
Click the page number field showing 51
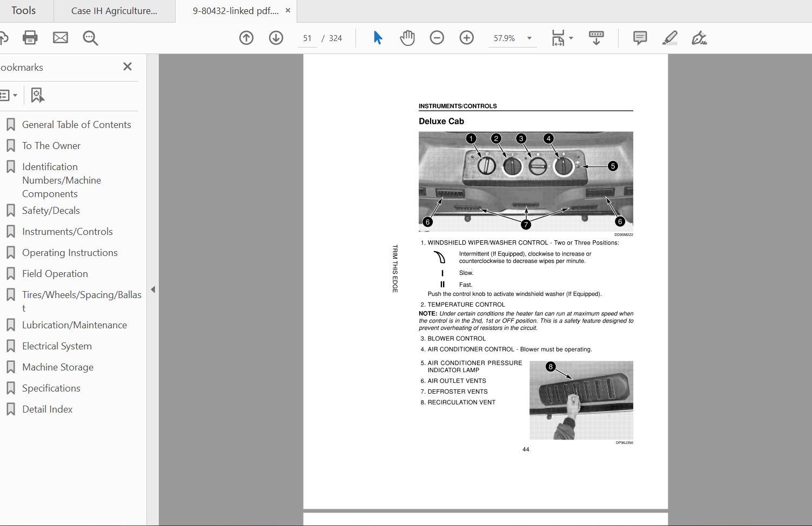click(307, 38)
